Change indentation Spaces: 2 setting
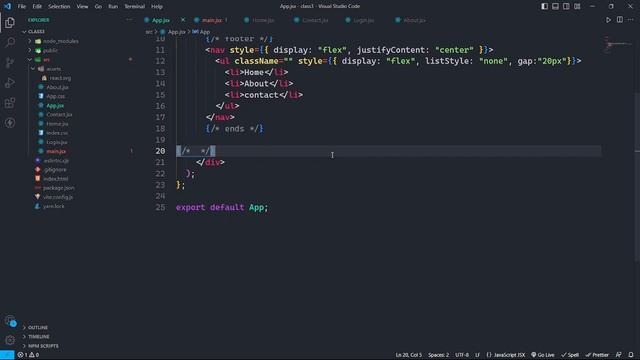Screen dimensions: 640x360 438,355
